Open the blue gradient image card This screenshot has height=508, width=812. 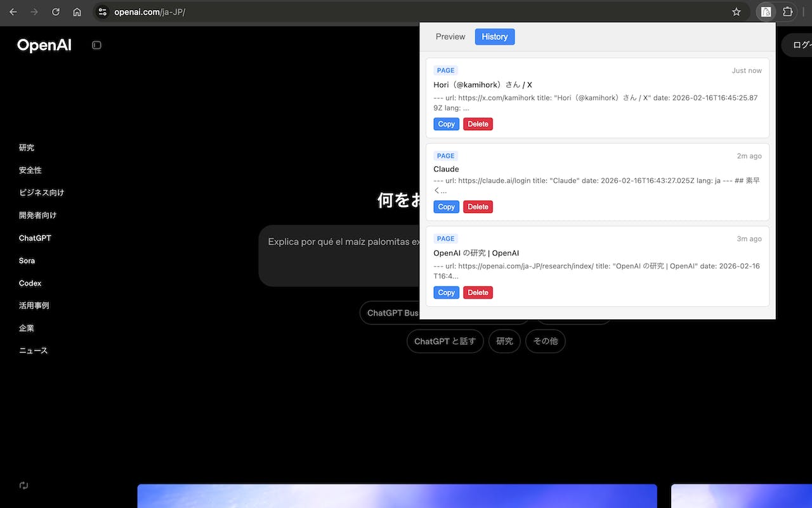[397, 496]
